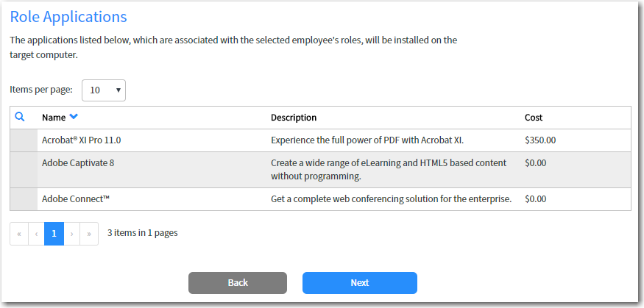Click the Cost column header
The width and height of the screenshot is (644, 308).
(534, 118)
